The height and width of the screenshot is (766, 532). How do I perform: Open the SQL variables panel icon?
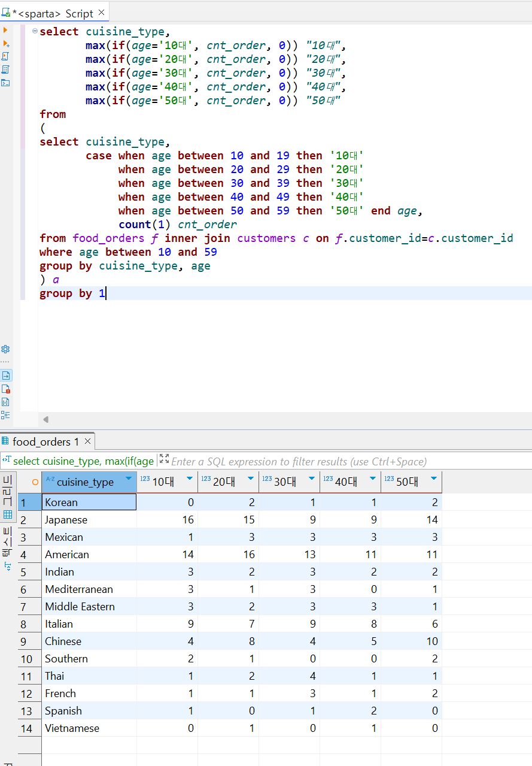[6, 402]
